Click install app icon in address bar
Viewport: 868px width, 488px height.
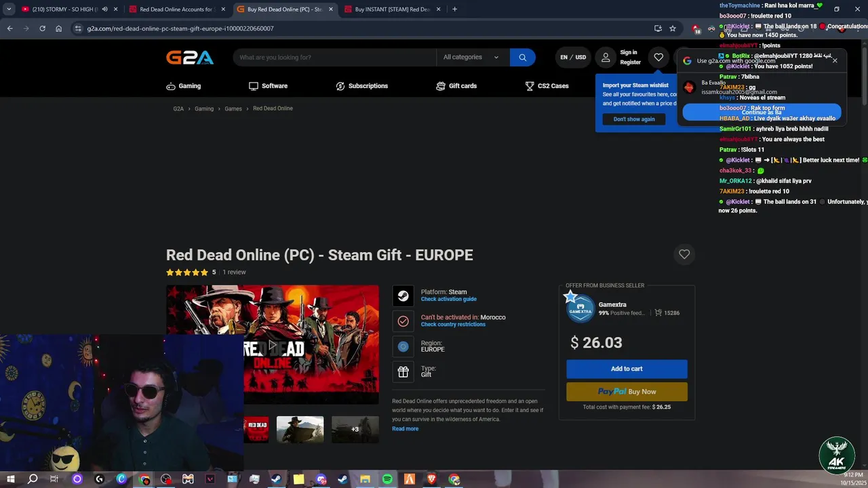[658, 28]
